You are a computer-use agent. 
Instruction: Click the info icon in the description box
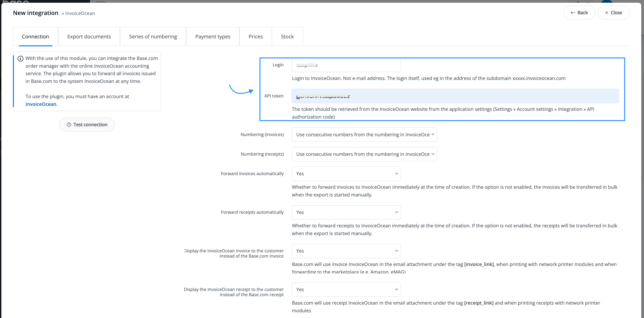point(20,59)
